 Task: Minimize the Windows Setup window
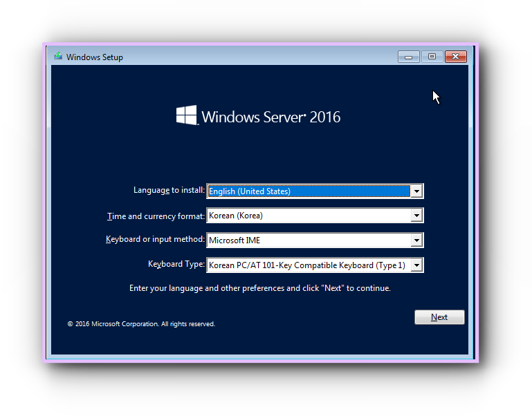pyautogui.click(x=408, y=57)
